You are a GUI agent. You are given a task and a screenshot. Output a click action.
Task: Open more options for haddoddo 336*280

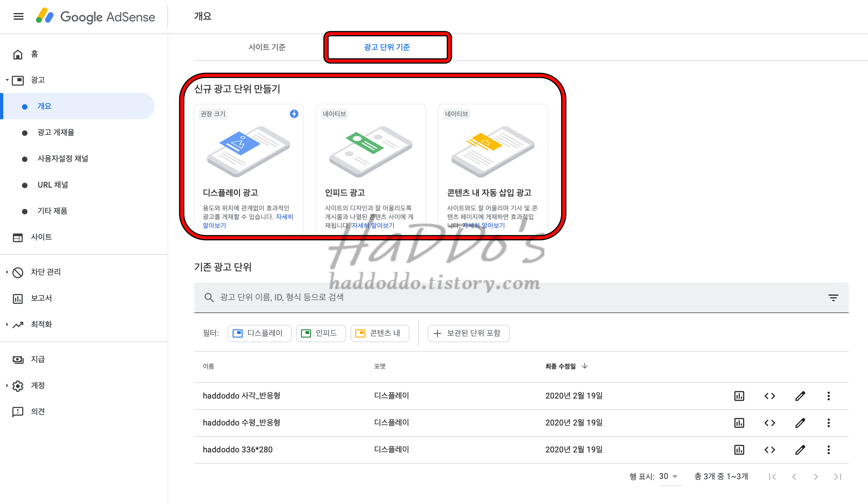point(829,450)
